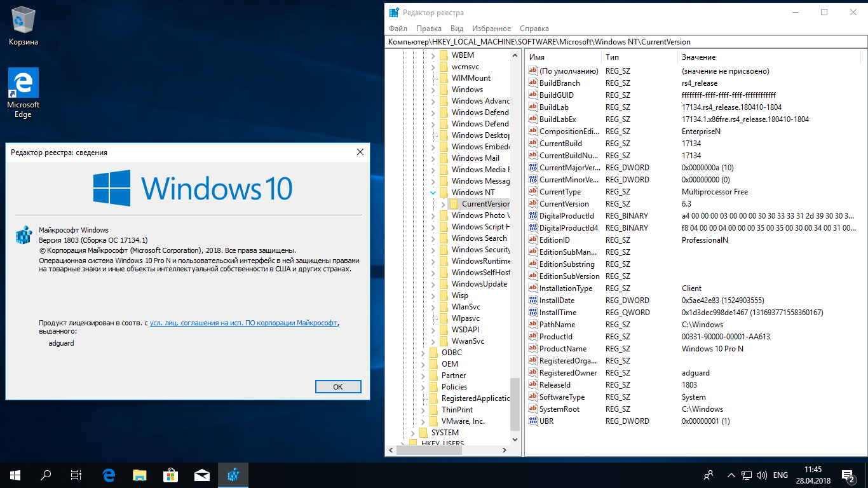Expand the VMware, Inc. tree node
868x488 pixels.
pyautogui.click(x=423, y=421)
